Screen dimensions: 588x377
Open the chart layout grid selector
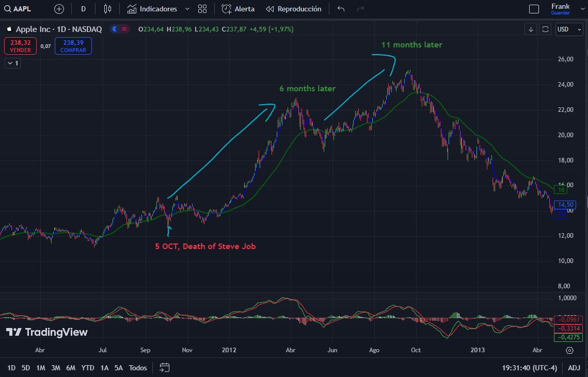pyautogui.click(x=202, y=9)
